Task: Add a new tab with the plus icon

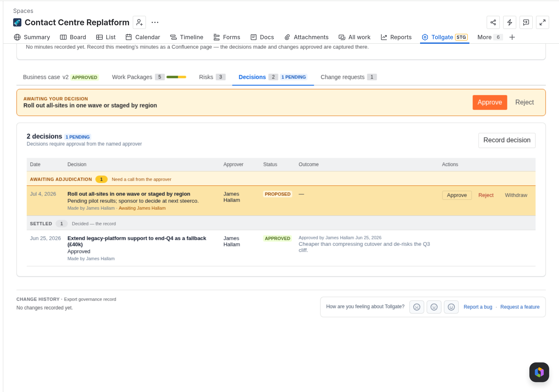Action: 512,37
